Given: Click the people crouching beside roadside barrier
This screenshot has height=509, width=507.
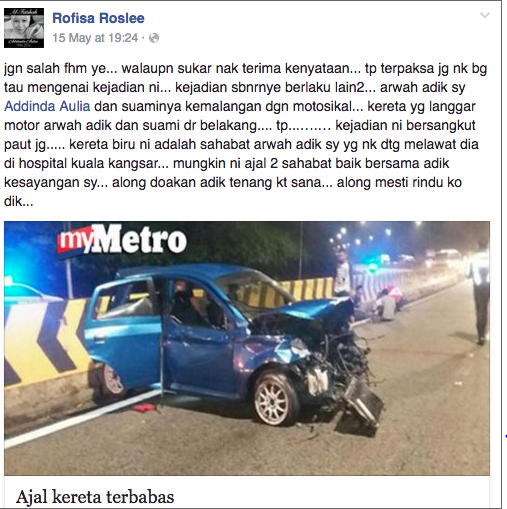Looking at the screenshot, I should click(x=380, y=304).
